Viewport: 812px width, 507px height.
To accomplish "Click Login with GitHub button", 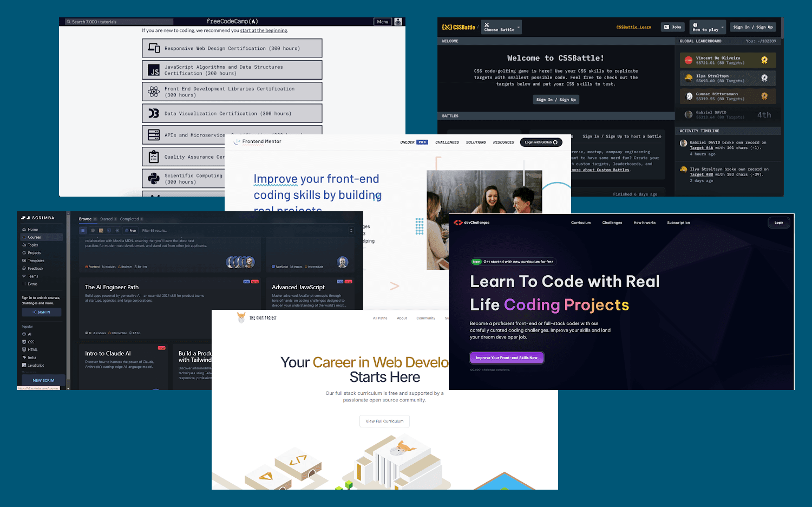I will tap(541, 142).
